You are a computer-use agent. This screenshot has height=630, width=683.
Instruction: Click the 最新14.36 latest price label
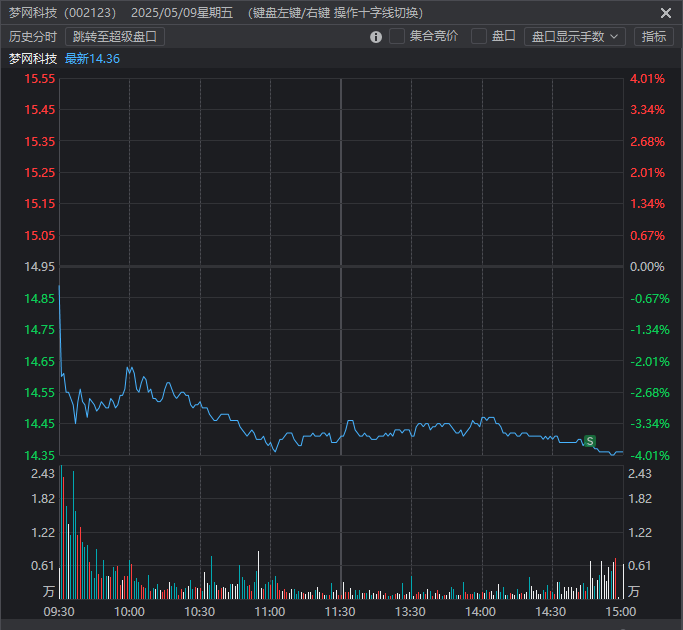click(x=92, y=58)
